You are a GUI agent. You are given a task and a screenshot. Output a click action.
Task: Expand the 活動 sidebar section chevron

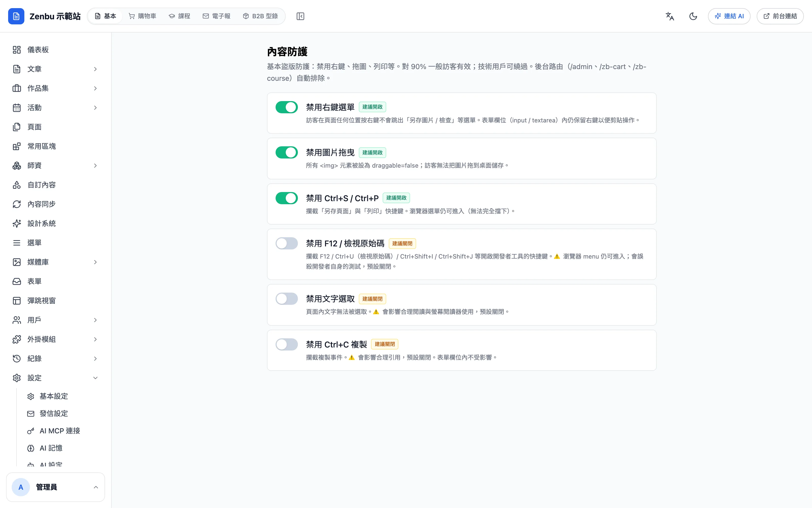[x=95, y=107]
